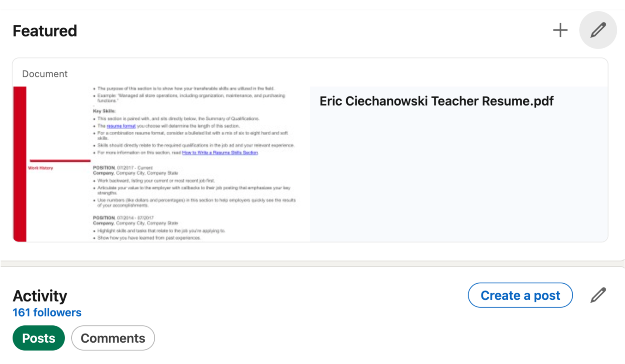Open the 161 followers link
The height and width of the screenshot is (364, 625).
coord(47,313)
